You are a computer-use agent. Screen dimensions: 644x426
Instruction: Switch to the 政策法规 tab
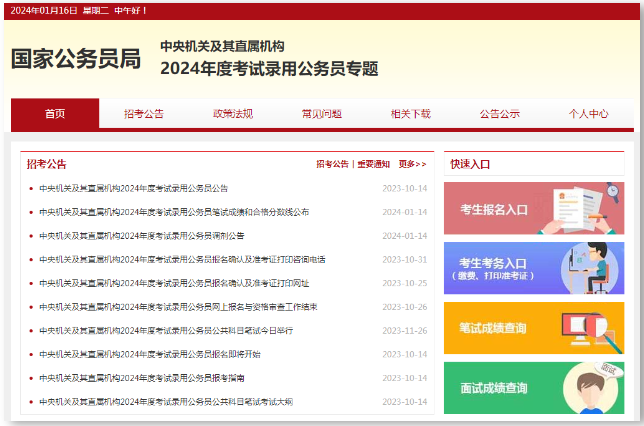(233, 114)
